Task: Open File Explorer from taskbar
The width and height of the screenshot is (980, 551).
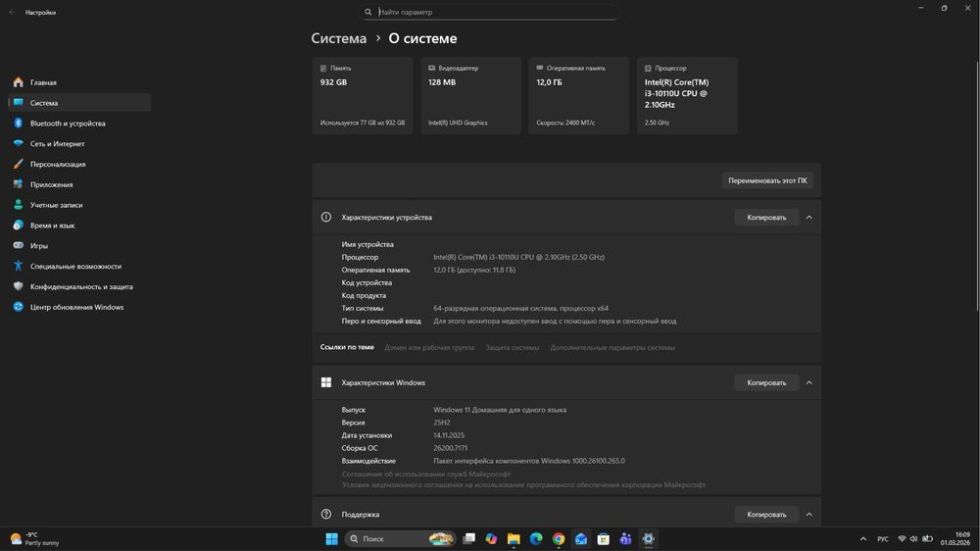Action: [514, 539]
